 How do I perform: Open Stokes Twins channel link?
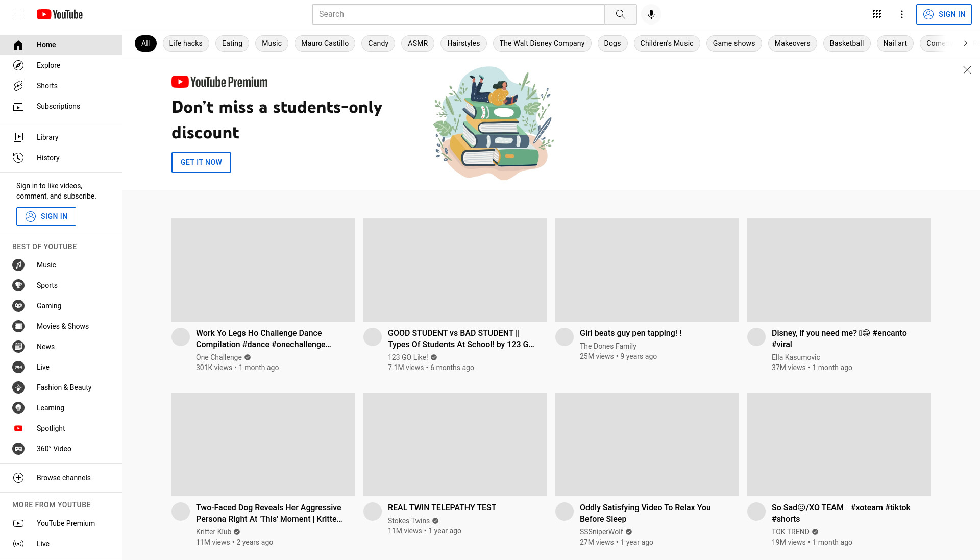[x=409, y=521]
